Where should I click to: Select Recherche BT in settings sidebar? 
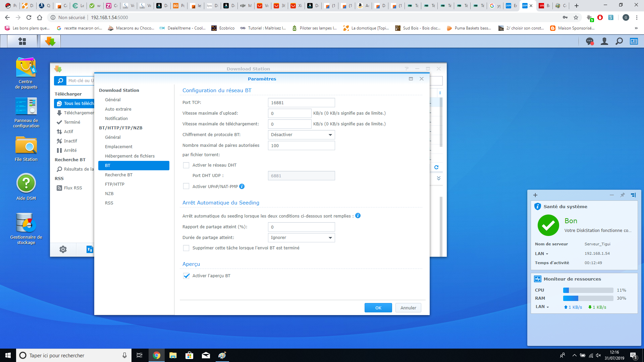click(118, 175)
